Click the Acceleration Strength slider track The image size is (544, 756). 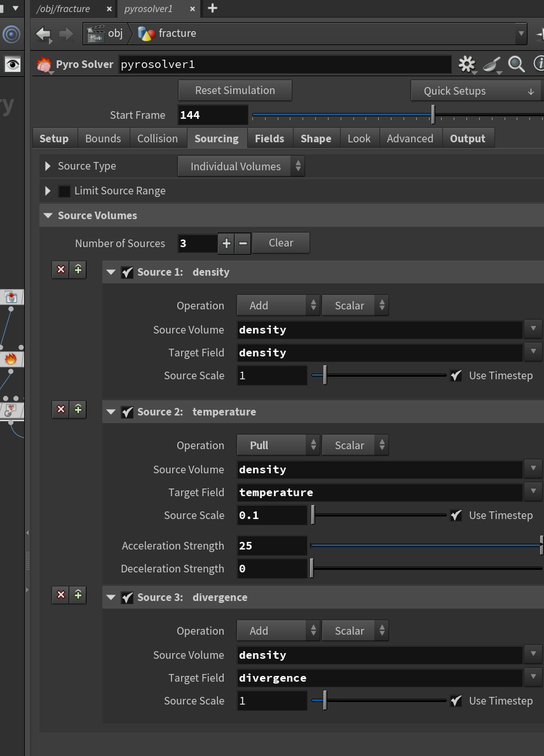click(427, 545)
